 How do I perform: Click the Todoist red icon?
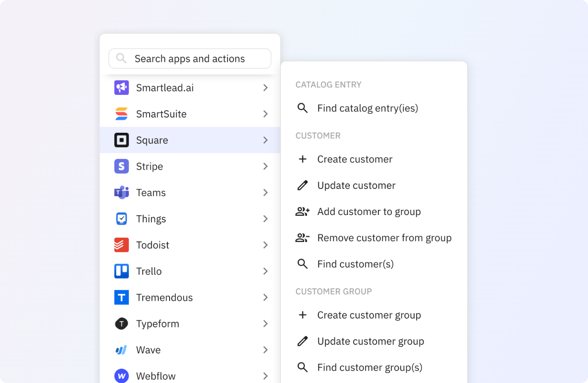point(121,245)
